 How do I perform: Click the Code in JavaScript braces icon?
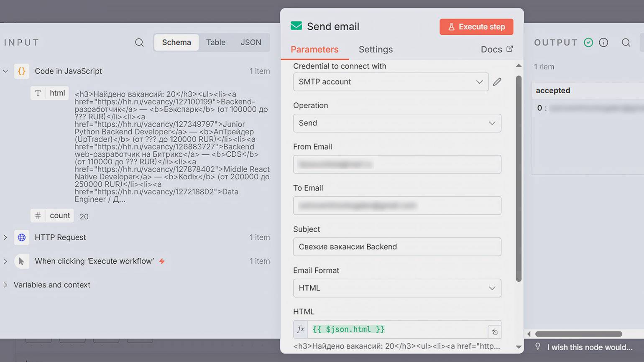pos(22,71)
